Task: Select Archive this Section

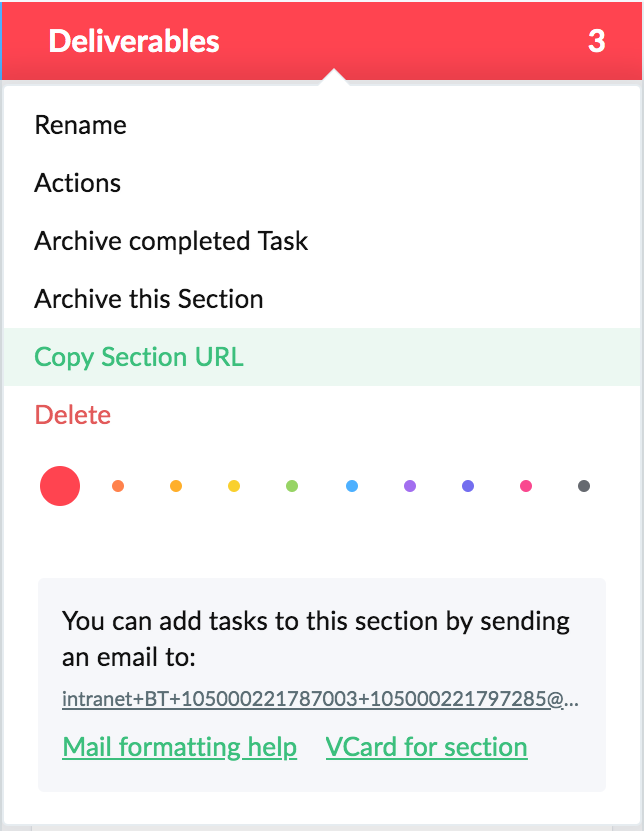Action: click(x=321, y=299)
